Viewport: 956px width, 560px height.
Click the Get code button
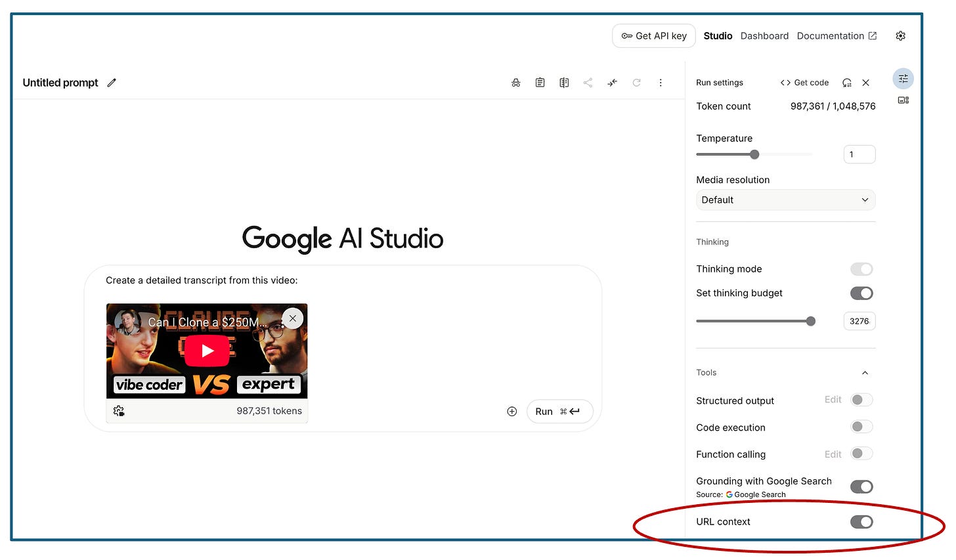pyautogui.click(x=804, y=83)
